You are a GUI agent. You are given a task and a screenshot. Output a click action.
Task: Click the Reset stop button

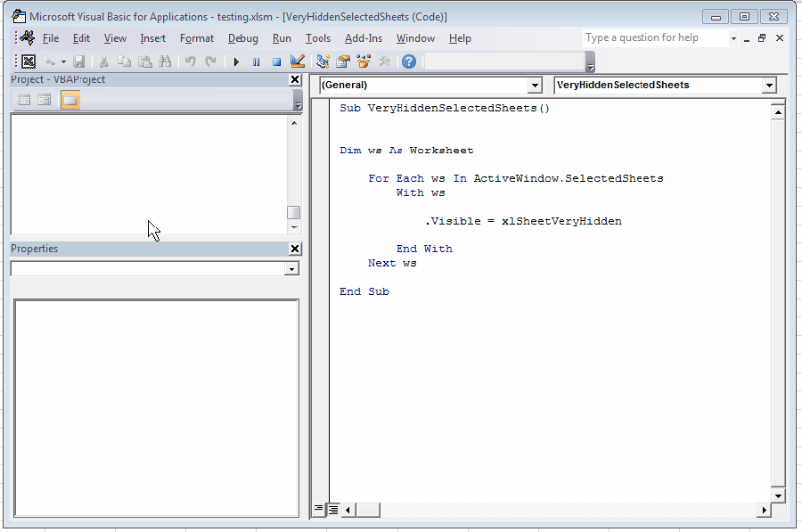click(x=276, y=61)
